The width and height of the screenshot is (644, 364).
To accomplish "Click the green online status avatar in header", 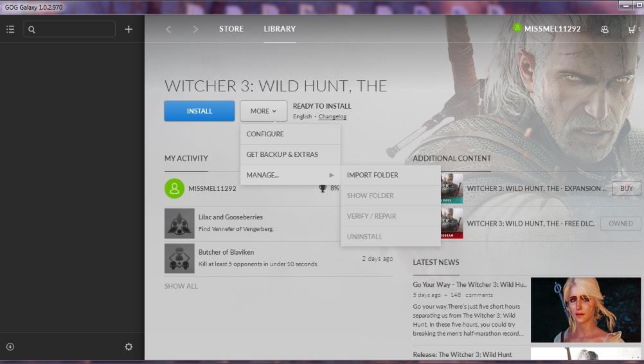I will [x=517, y=28].
